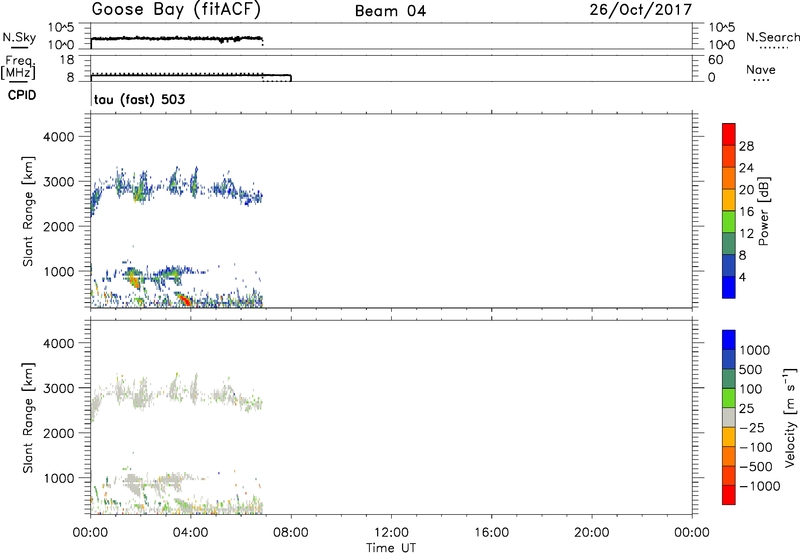Click the "4" label on Power color bar
800x554 pixels.
[x=742, y=278]
